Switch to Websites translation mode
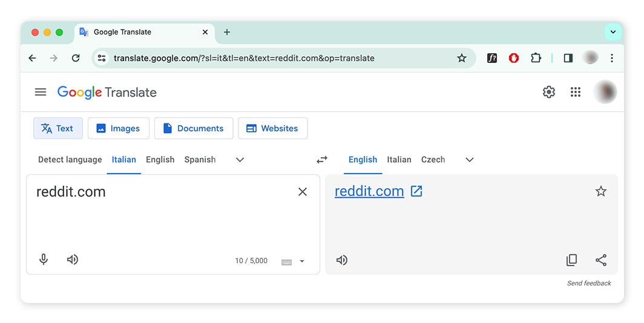Screen dimensions: 644x323 click(x=273, y=128)
